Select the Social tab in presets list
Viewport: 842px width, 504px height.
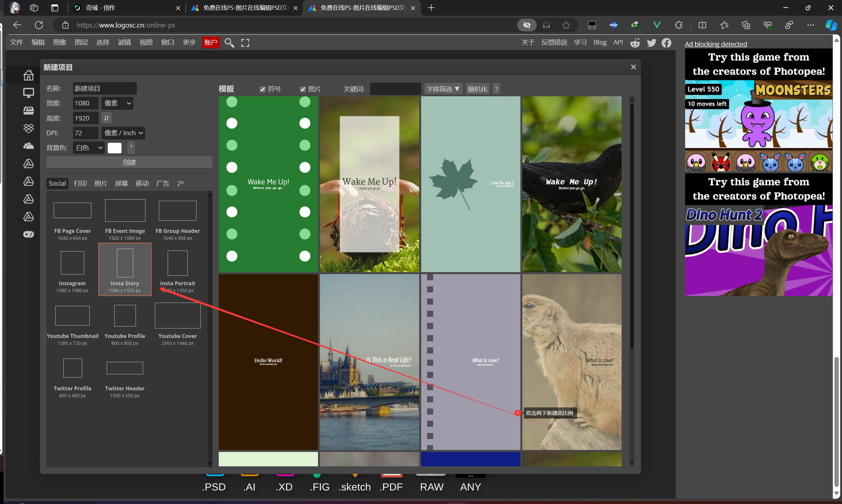(x=56, y=182)
